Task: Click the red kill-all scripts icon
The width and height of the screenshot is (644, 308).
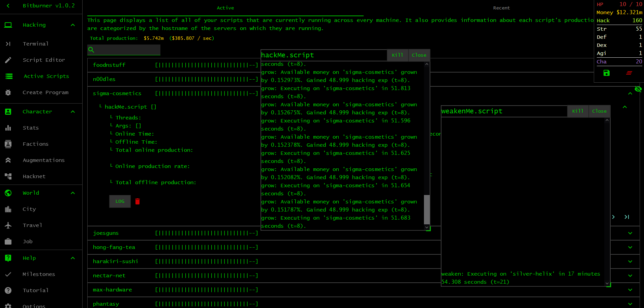Action: point(629,73)
